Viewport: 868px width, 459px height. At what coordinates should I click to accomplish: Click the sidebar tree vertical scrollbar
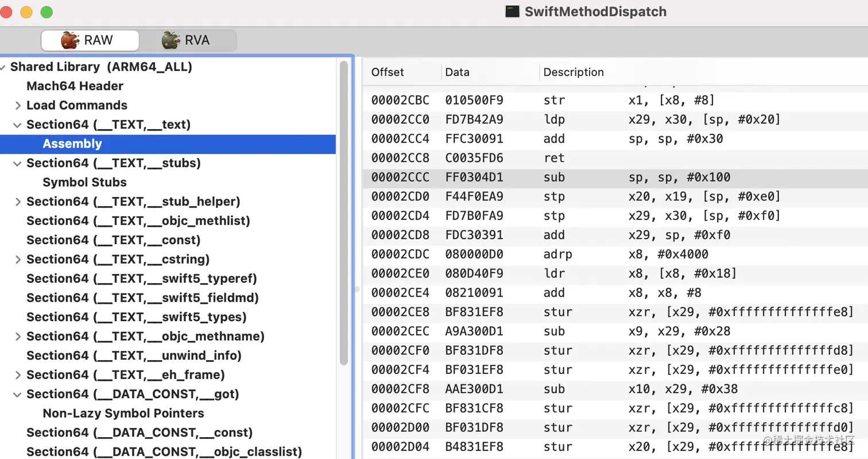[x=344, y=213]
